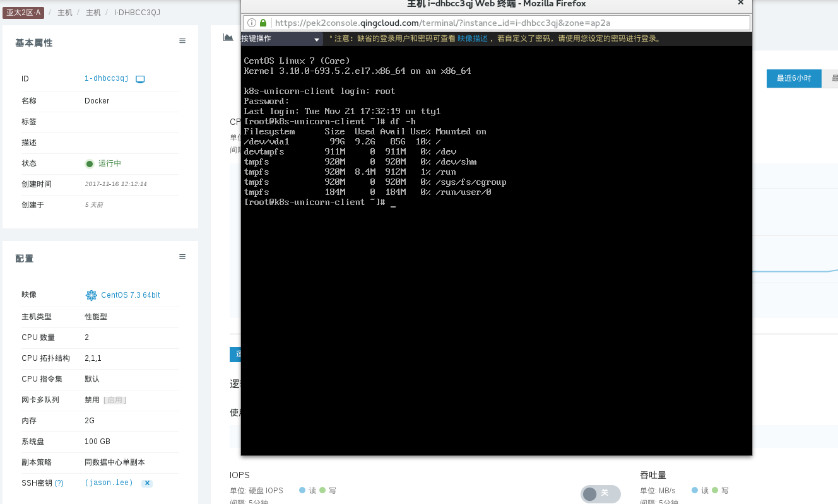
Task: Click the green lock security icon
Action: point(263,23)
